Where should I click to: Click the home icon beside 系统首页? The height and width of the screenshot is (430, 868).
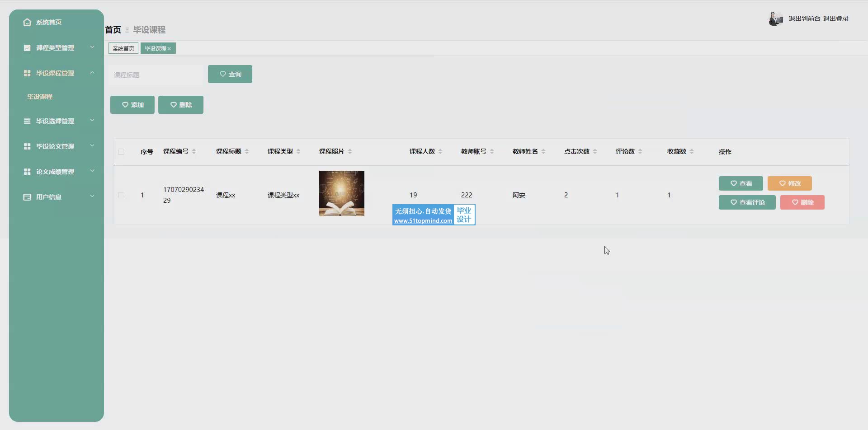pyautogui.click(x=27, y=22)
